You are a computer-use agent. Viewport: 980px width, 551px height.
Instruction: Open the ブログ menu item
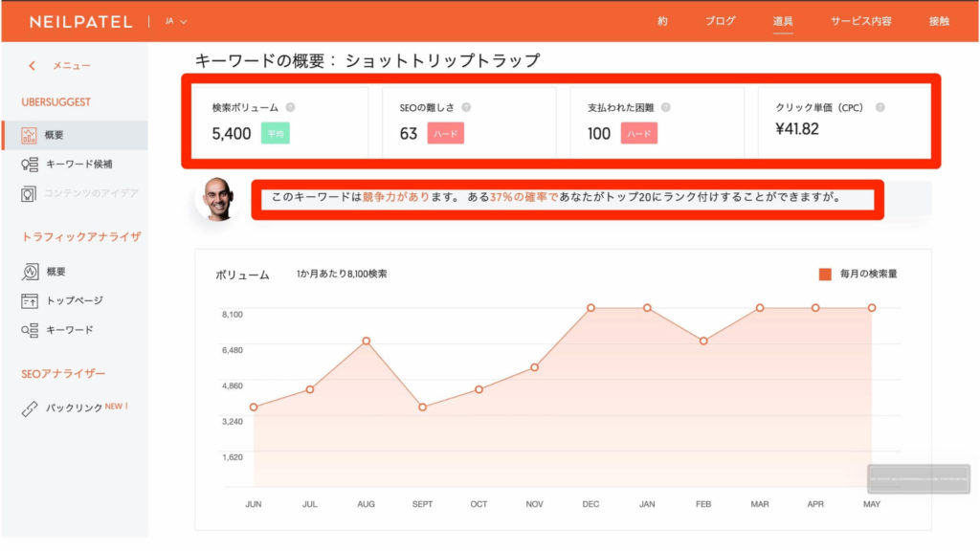click(x=720, y=21)
